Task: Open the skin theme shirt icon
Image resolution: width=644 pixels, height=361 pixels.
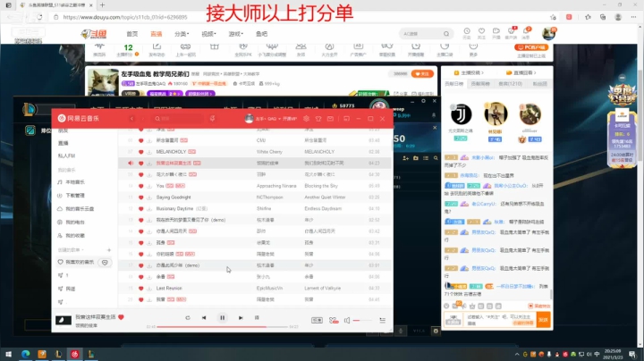Action: click(318, 119)
